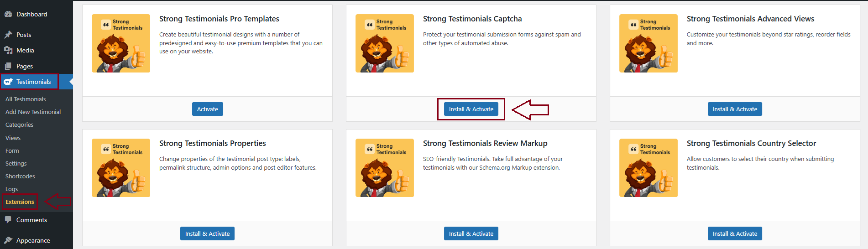The height and width of the screenshot is (249, 868).
Task: Click Add New Testimonial link
Action: pos(33,112)
